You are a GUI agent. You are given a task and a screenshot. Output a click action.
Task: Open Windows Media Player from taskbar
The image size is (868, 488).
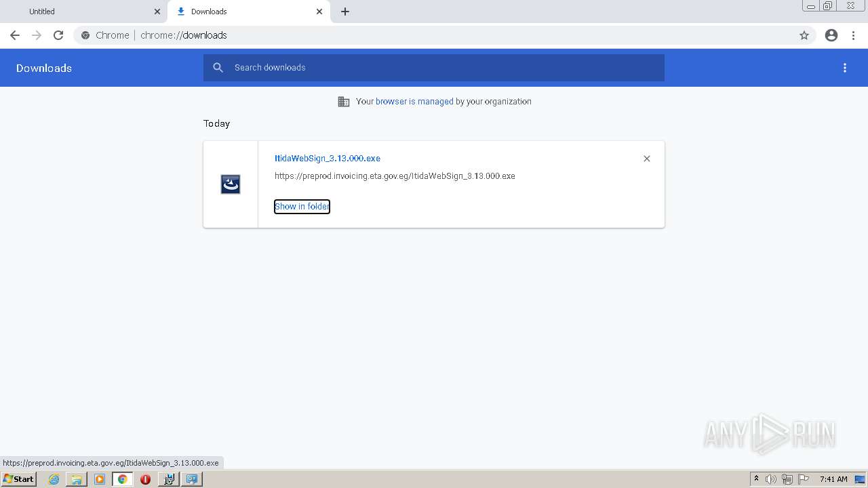pyautogui.click(x=100, y=479)
